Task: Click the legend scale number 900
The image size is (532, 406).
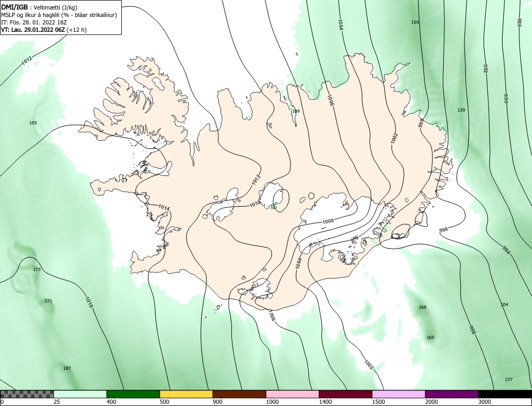Action: [218, 402]
